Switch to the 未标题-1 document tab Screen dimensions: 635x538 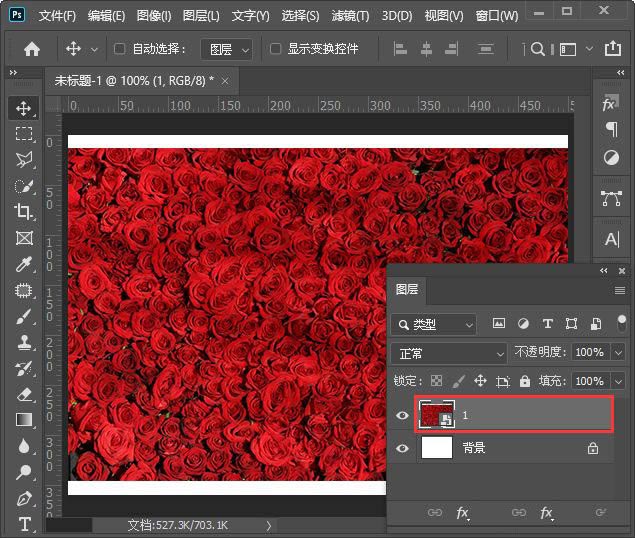[x=134, y=81]
